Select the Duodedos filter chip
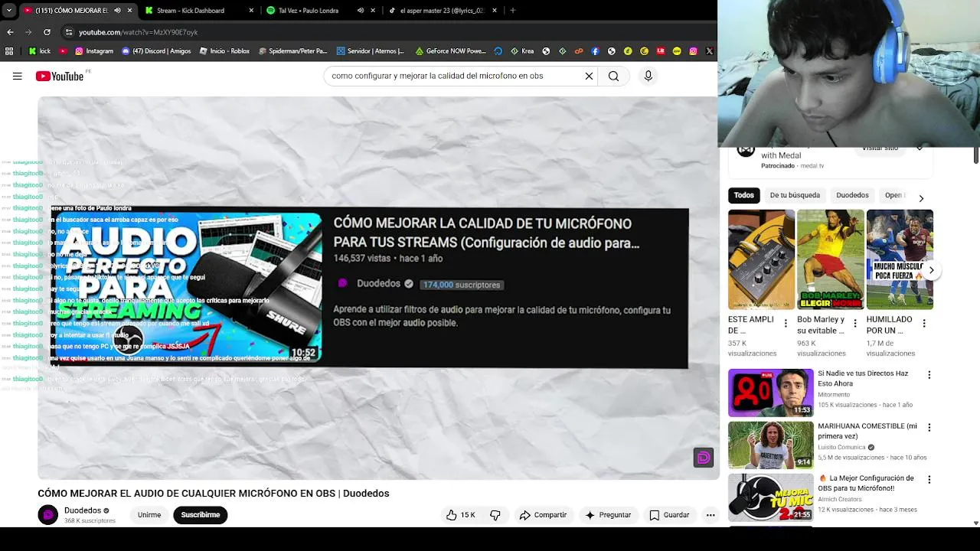This screenshot has height=551, width=980. 852,195
